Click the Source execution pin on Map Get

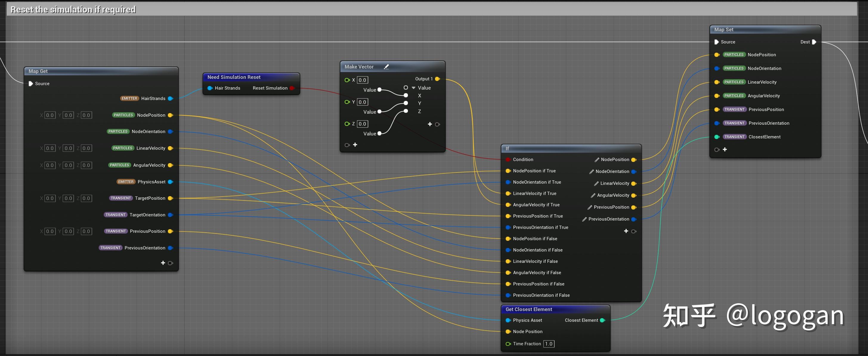point(31,83)
